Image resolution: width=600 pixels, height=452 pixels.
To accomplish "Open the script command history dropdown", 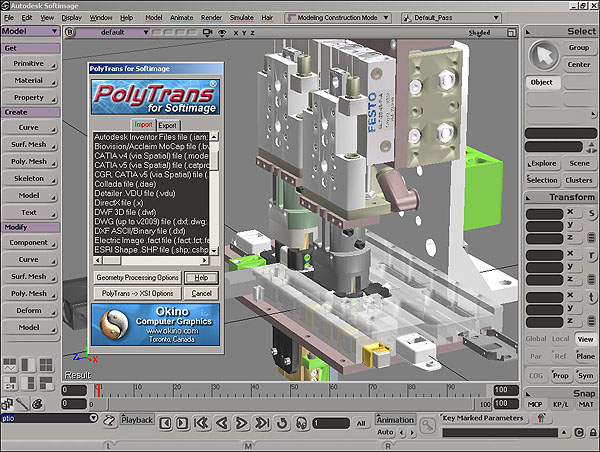I will [93, 418].
